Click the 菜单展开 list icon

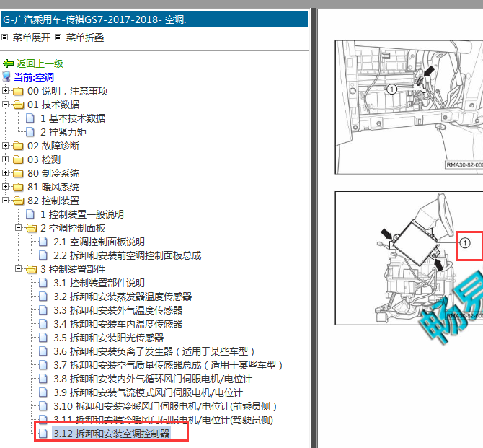point(4,38)
